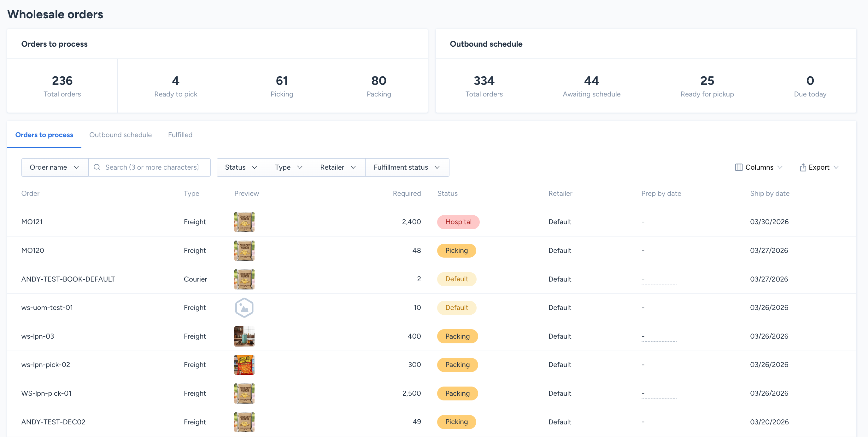The image size is (868, 437).
Task: Open ws-lpn-03 product preview image
Action: tap(244, 336)
